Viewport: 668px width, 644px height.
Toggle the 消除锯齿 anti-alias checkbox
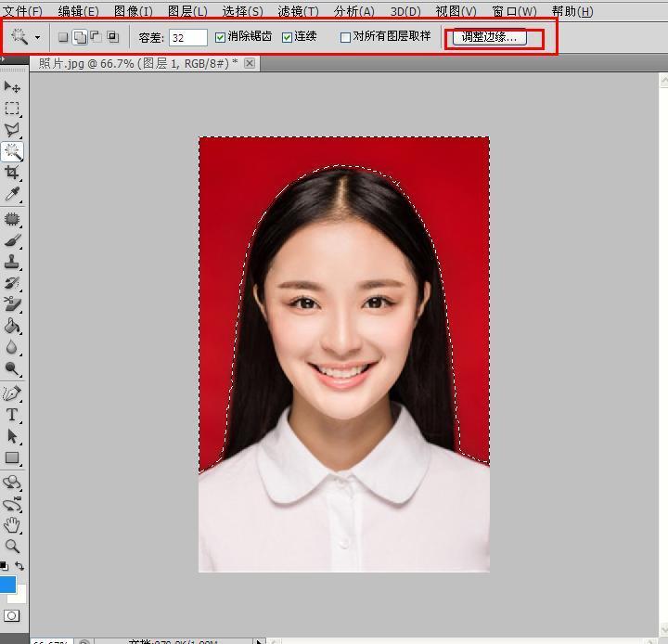(x=221, y=37)
